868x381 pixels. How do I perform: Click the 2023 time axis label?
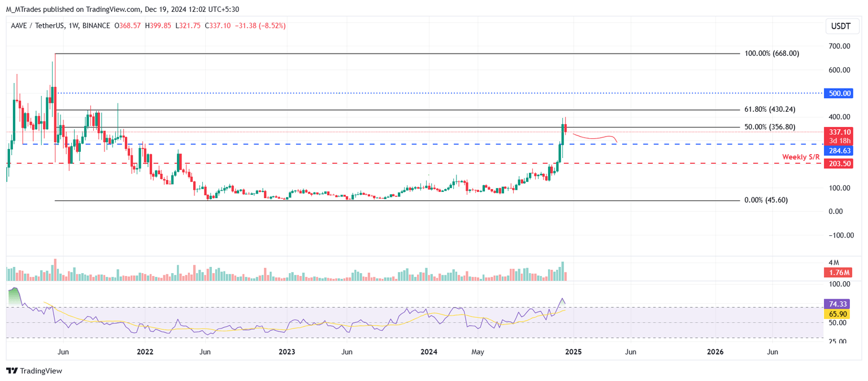coord(287,352)
